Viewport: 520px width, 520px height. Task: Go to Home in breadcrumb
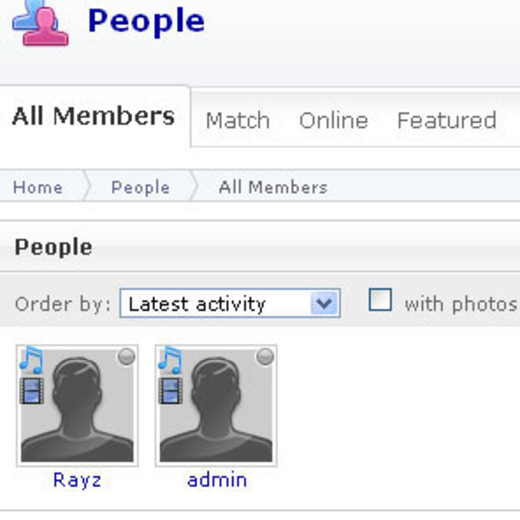(38, 187)
